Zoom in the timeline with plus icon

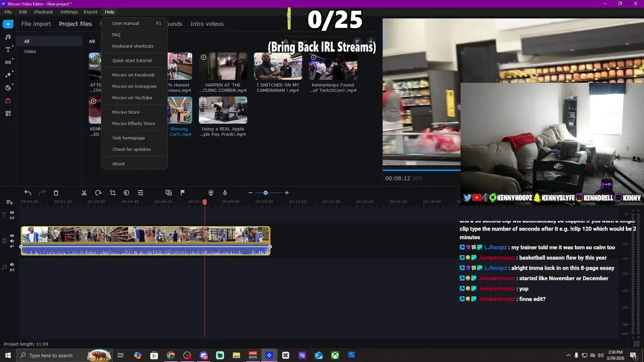(287, 193)
